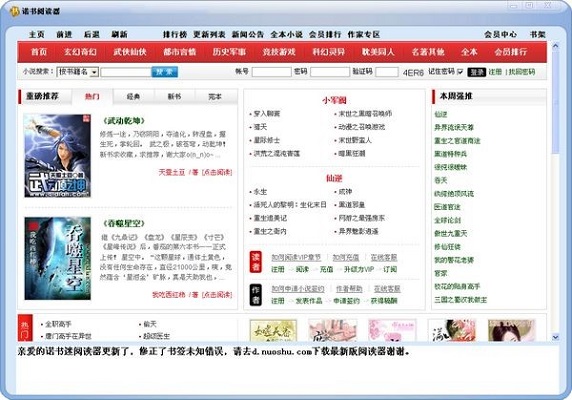Open 排行榜 from the top toolbar
This screenshot has width=572, height=400.
[x=175, y=34]
